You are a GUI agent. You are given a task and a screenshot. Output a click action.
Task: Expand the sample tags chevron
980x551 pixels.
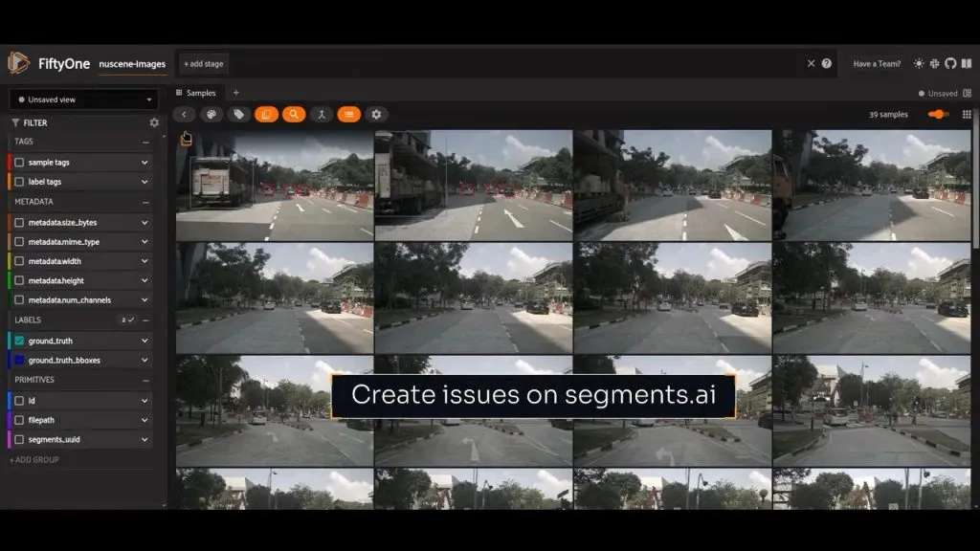[145, 163]
